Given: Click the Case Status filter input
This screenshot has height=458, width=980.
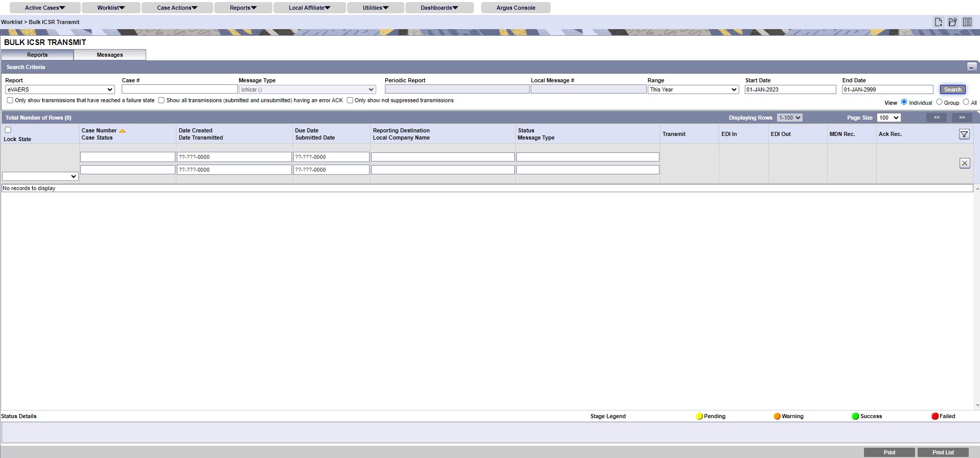Looking at the screenshot, I should pos(128,170).
